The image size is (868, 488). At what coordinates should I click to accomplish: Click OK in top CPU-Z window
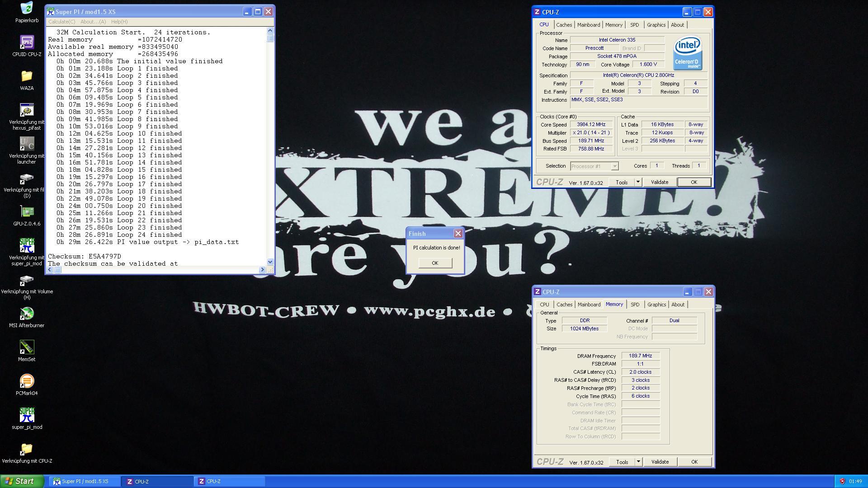693,182
